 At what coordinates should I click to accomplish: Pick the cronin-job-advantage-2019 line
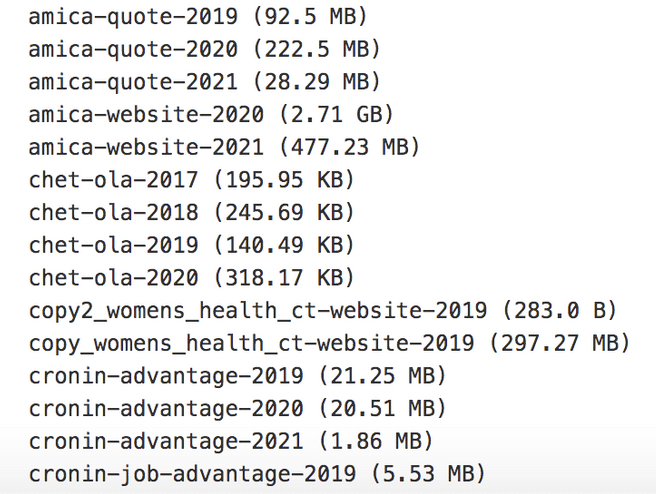(257, 474)
